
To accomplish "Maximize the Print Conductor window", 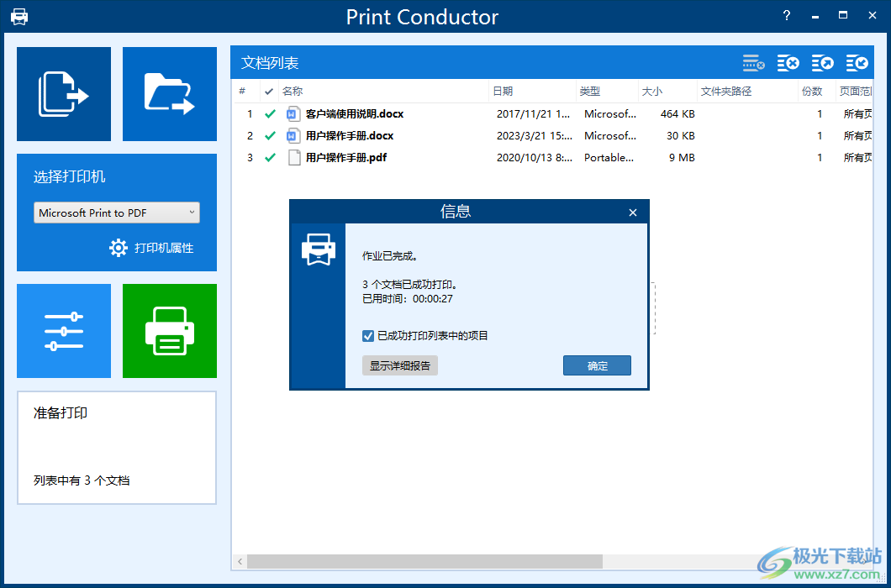I will coord(844,16).
